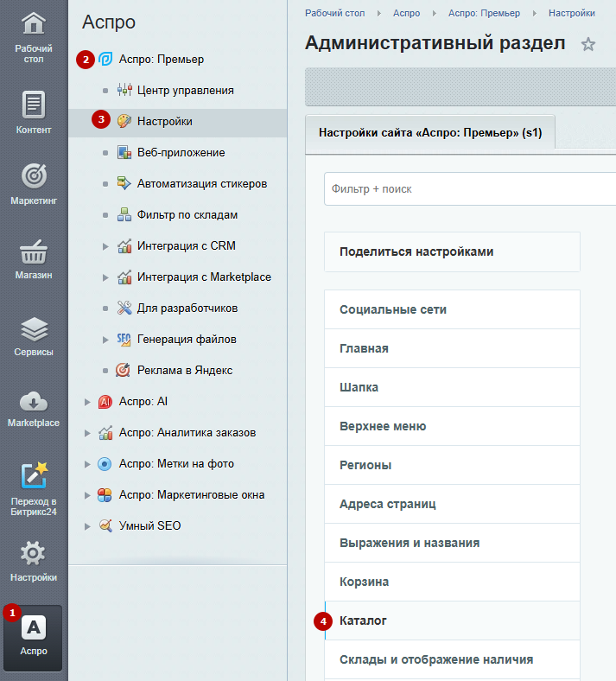Click the Фильтр по складам icon
616x681 pixels.
124,214
